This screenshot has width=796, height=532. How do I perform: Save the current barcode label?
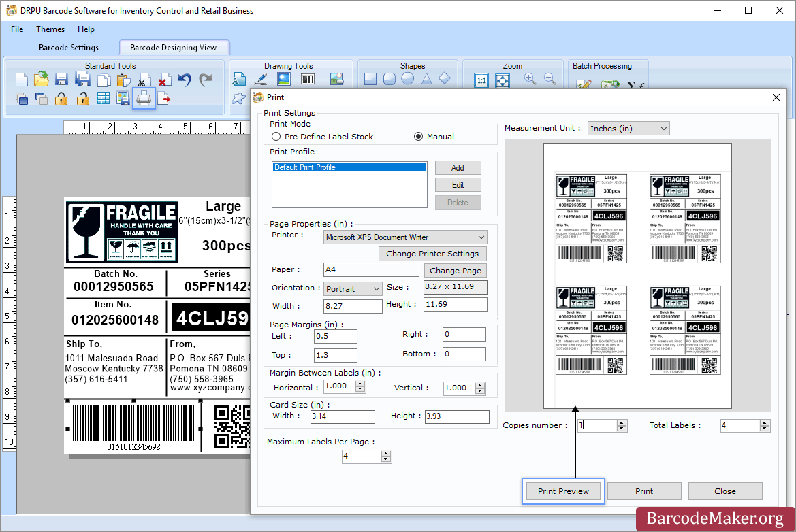[62, 80]
